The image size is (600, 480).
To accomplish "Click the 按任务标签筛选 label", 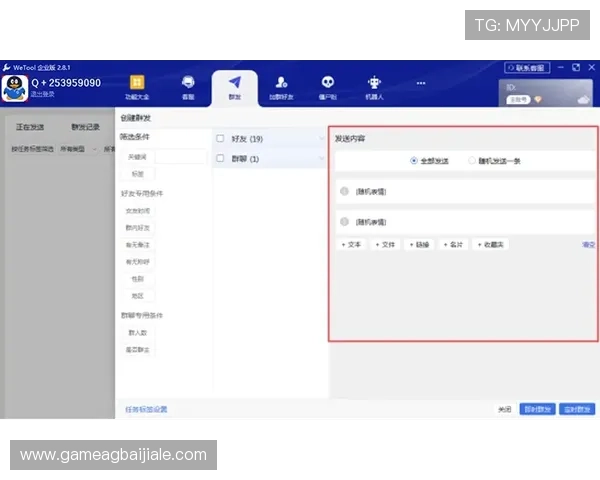I will click(32, 149).
